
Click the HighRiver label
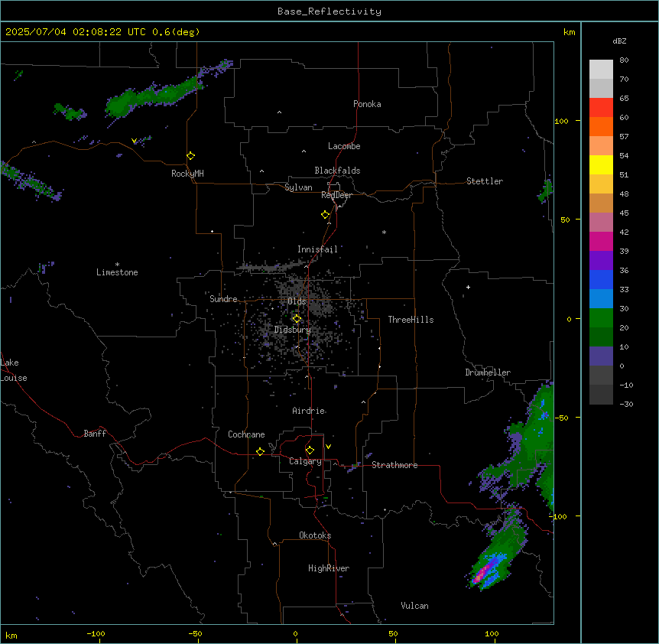(x=329, y=568)
